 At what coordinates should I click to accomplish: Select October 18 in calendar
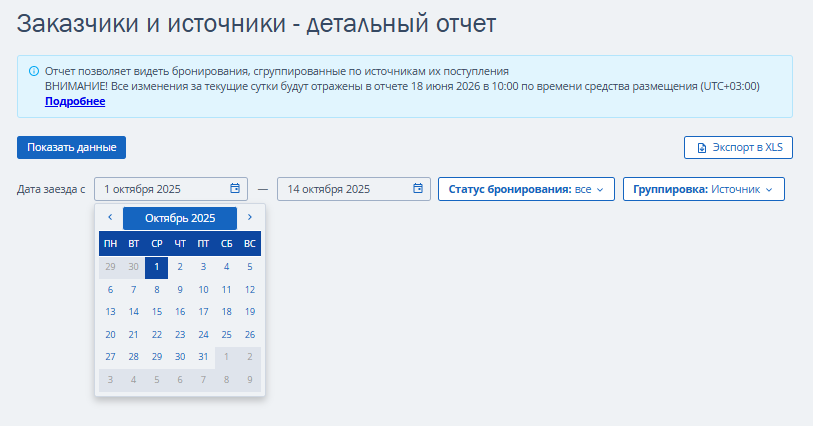click(227, 312)
